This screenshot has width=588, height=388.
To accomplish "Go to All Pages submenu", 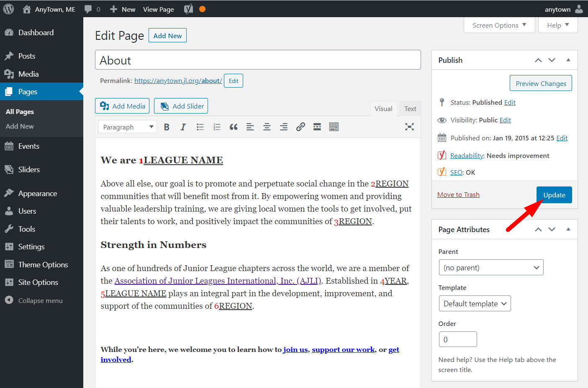I will [x=20, y=112].
